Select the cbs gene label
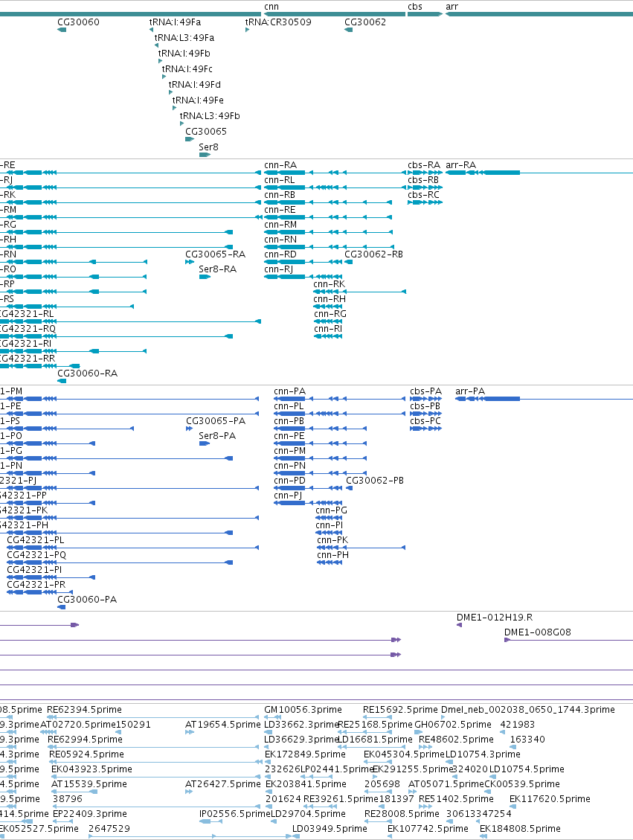Image resolution: width=633 pixels, height=840 pixels. pyautogui.click(x=415, y=7)
